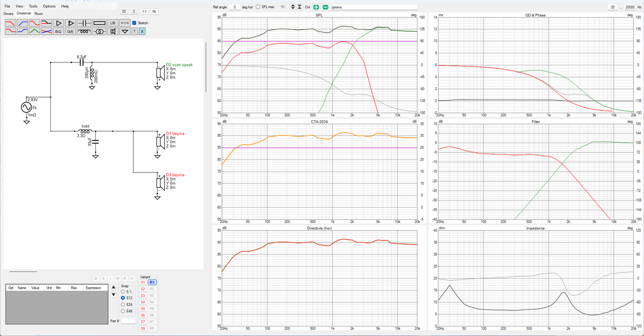Move the parameter row down with arrow
The height and width of the screenshot is (336, 644).
pyautogui.click(x=114, y=295)
